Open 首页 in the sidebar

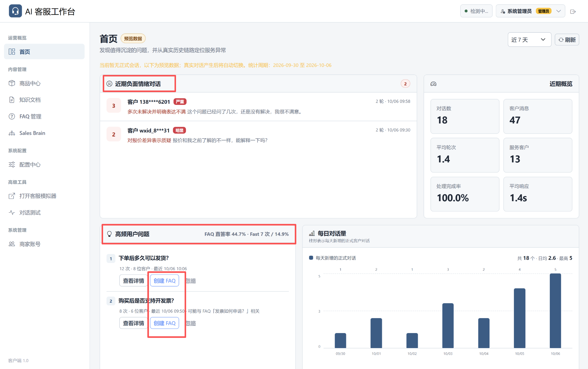(44, 52)
